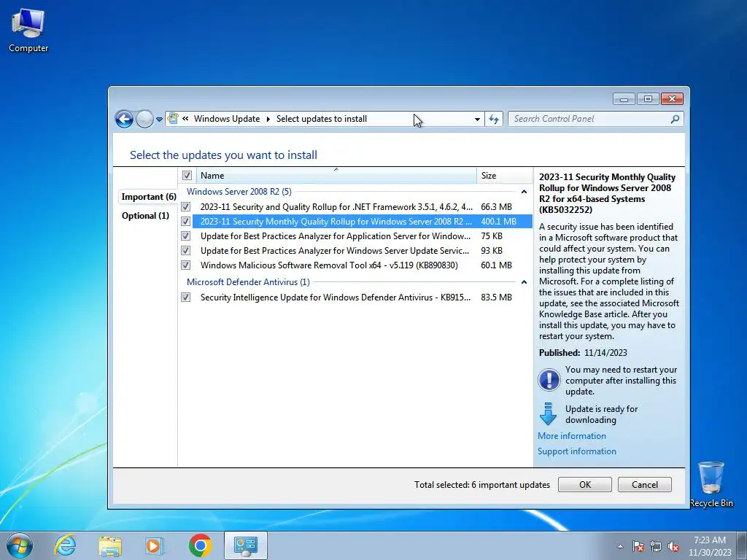Open the Windows Start menu

click(x=20, y=545)
